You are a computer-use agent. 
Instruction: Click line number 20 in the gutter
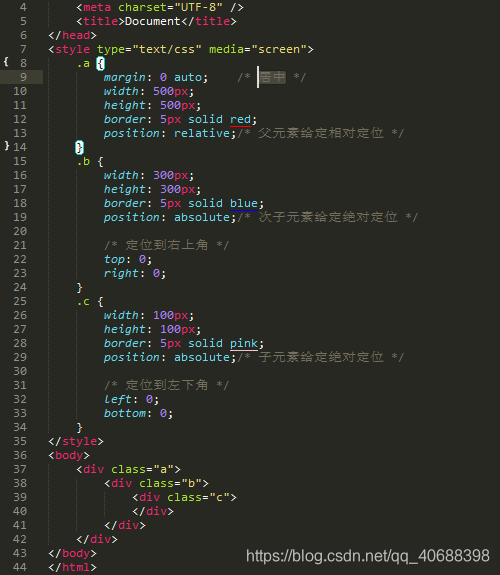pos(20,231)
